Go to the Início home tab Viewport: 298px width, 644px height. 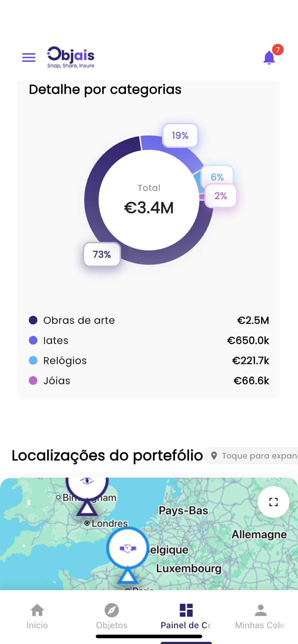pyautogui.click(x=37, y=616)
